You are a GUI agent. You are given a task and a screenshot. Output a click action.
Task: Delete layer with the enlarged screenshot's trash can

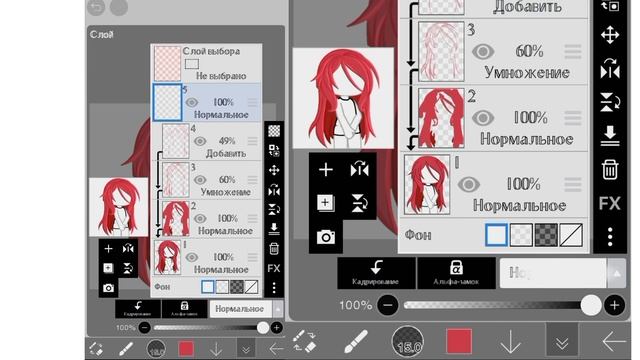[610, 169]
